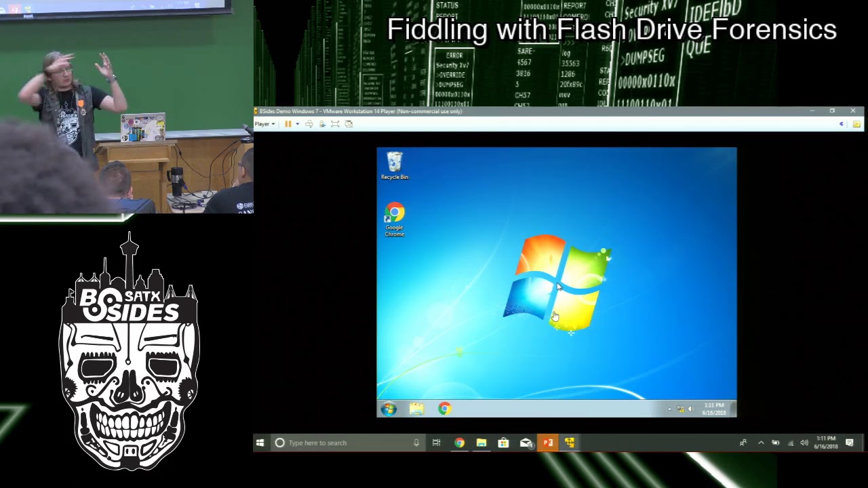Open Action Center notifications icon
This screenshot has height=488, width=868.
[850, 443]
